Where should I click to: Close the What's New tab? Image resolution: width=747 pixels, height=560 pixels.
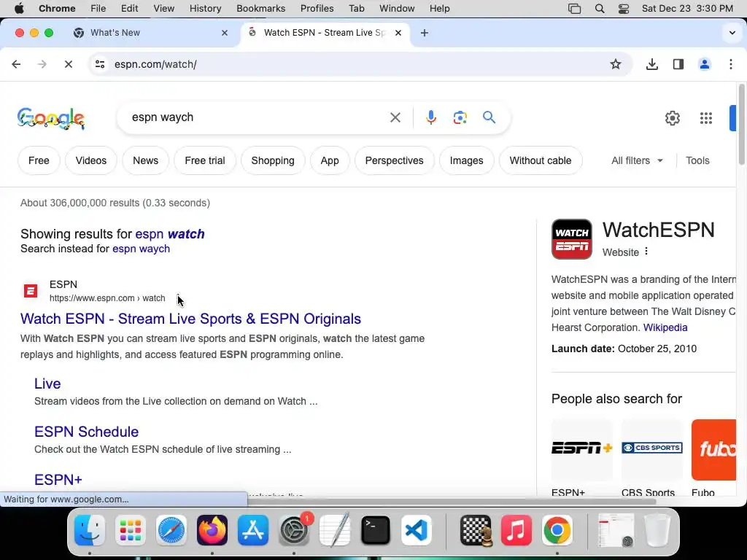coord(225,33)
